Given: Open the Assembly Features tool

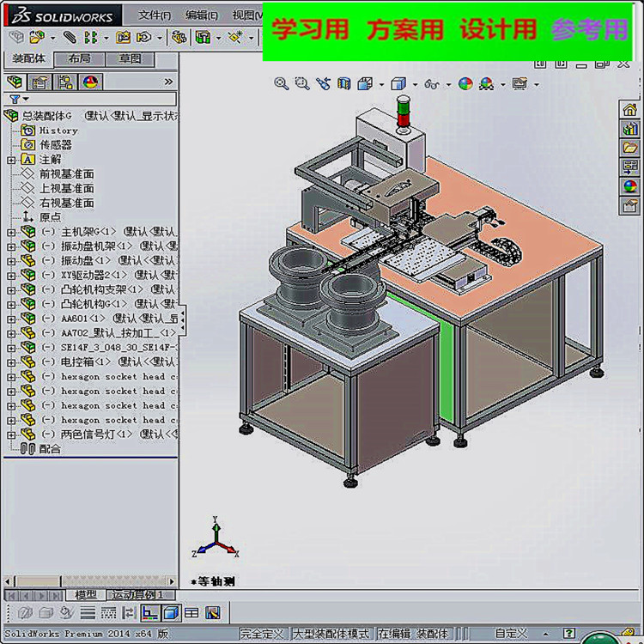Looking at the screenshot, I should coord(203,38).
